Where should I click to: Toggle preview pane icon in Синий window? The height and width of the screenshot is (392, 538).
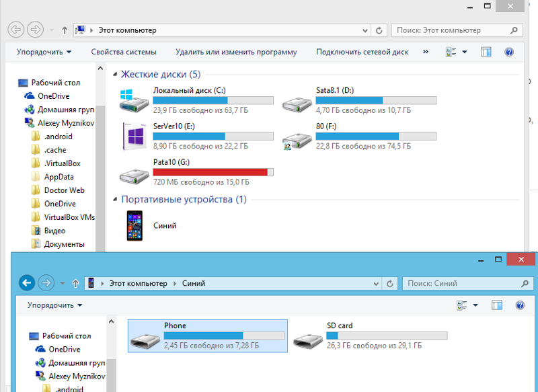(x=497, y=305)
